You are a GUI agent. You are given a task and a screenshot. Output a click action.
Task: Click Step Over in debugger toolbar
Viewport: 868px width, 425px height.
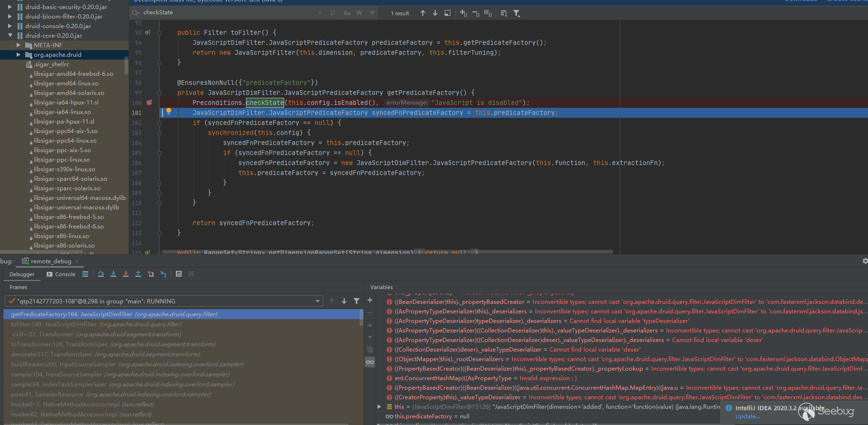[101, 274]
